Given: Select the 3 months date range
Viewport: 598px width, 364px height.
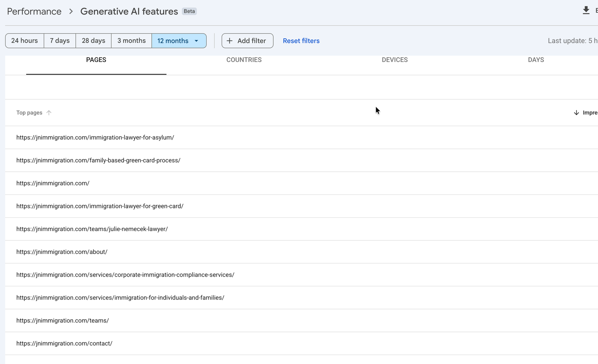Looking at the screenshot, I should click(132, 41).
